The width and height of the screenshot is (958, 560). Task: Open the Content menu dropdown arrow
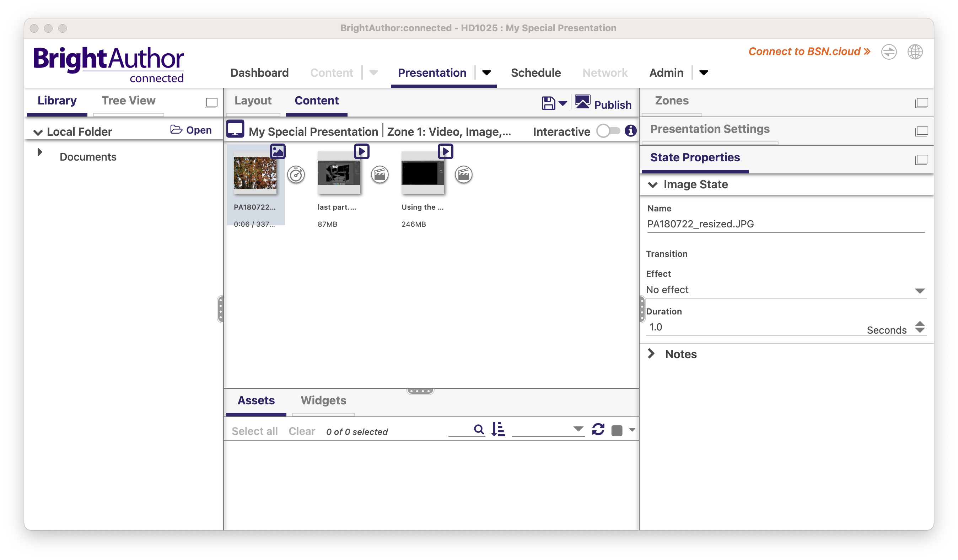point(373,72)
